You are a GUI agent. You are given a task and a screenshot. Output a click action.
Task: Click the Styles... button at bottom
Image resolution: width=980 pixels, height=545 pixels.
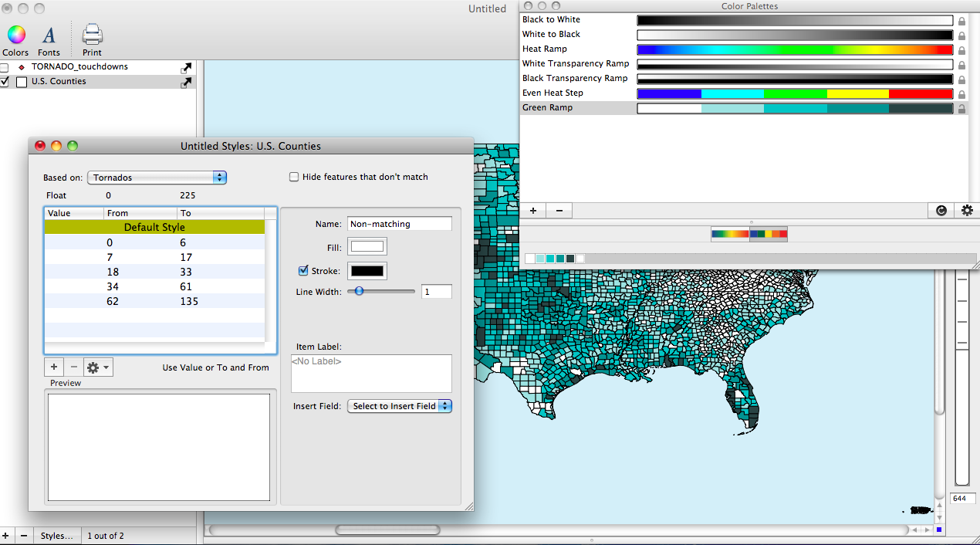pyautogui.click(x=57, y=536)
